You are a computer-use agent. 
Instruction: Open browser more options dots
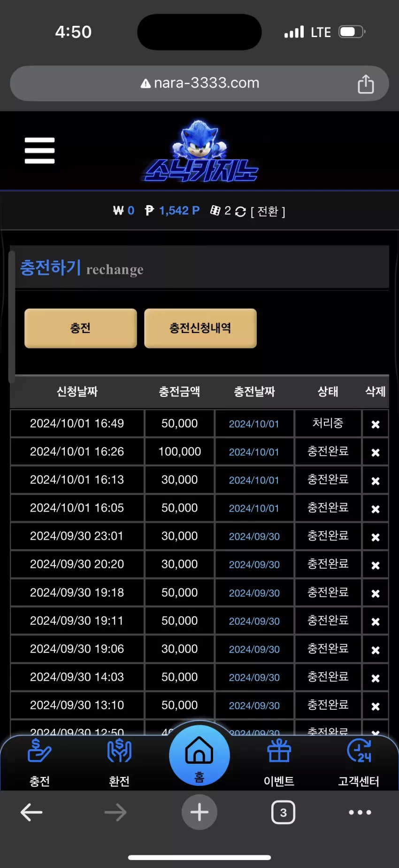(x=360, y=812)
